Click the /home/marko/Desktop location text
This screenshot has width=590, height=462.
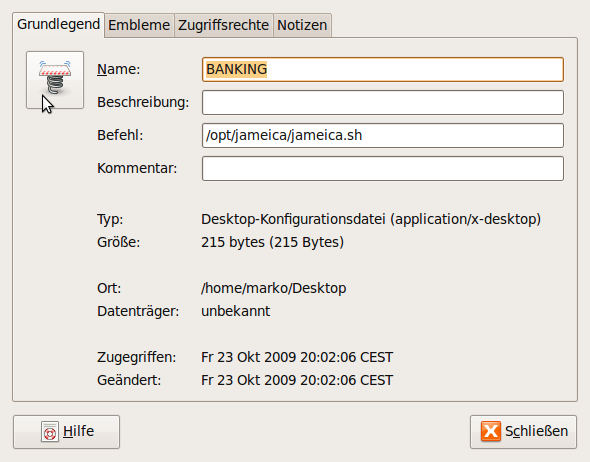[x=274, y=288]
